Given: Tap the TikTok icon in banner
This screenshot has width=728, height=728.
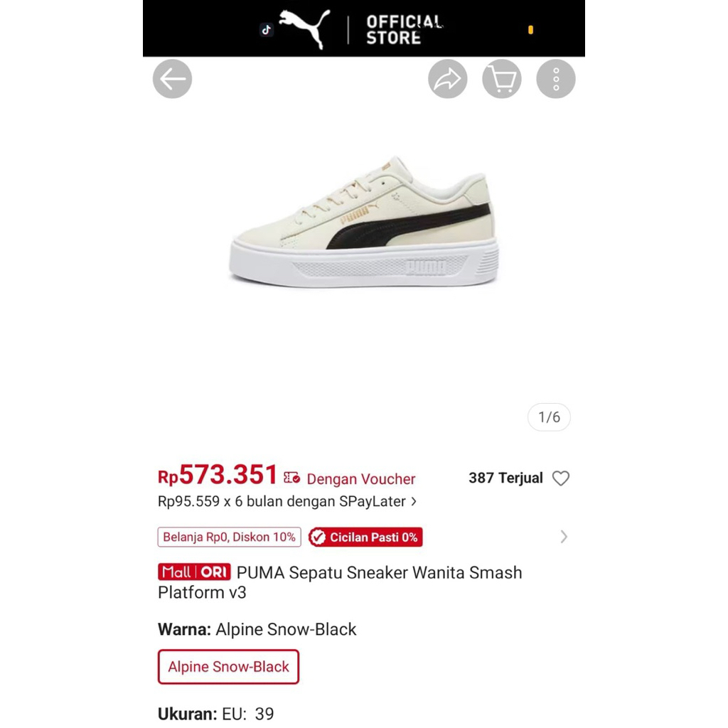Looking at the screenshot, I should pos(267,30).
